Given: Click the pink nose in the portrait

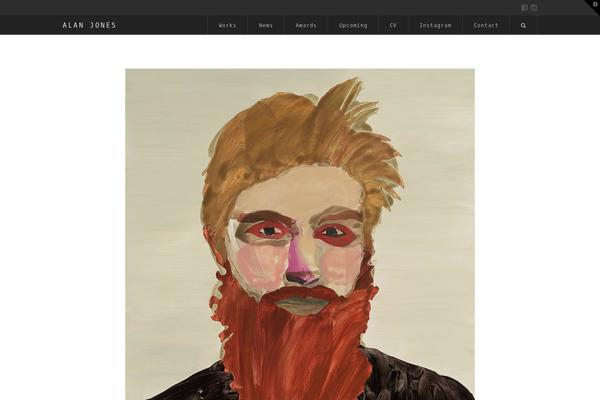Looking at the screenshot, I should pos(302,267).
